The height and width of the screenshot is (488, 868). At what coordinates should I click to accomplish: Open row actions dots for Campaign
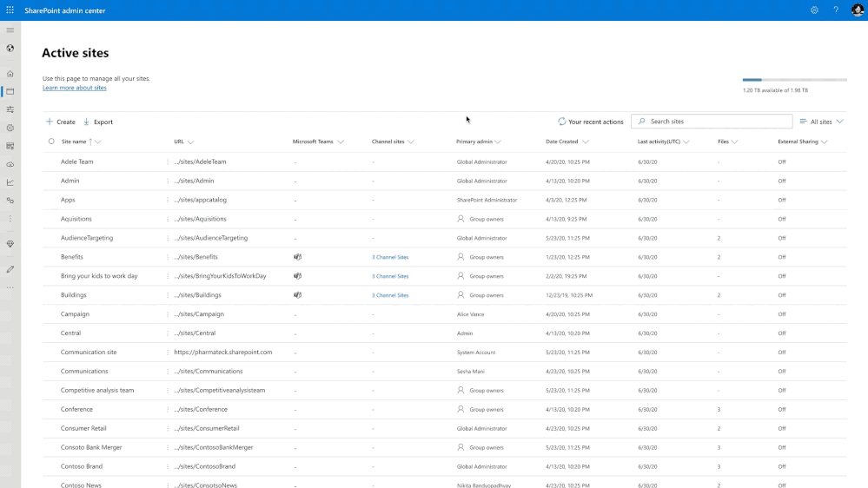pyautogui.click(x=168, y=314)
